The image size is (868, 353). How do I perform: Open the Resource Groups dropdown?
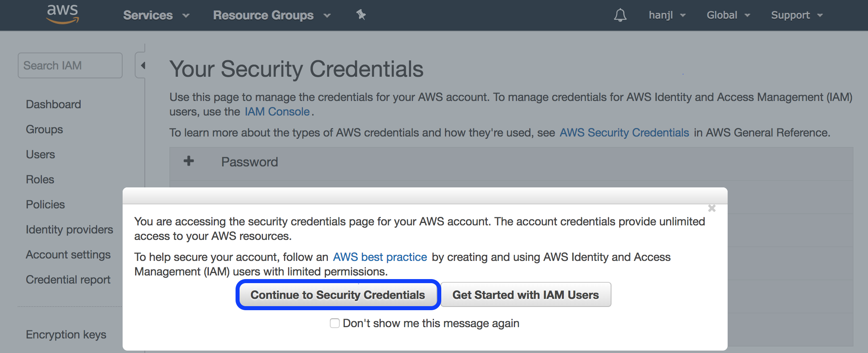pos(271,15)
